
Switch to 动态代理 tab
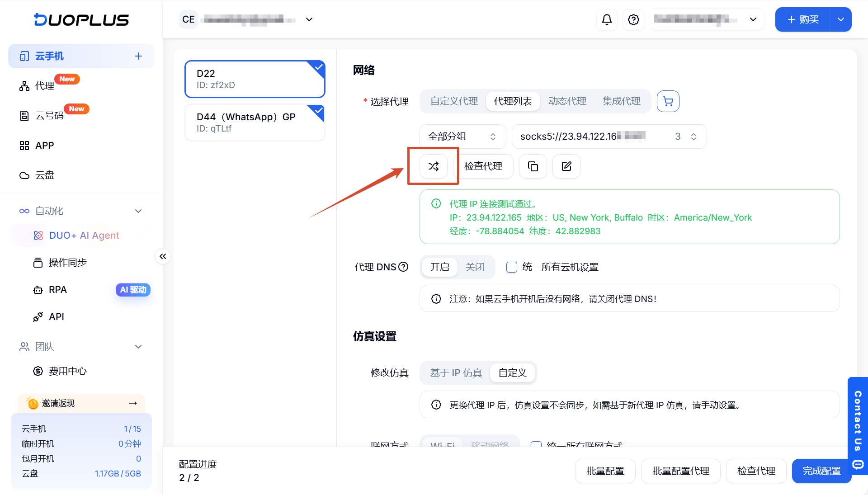(567, 101)
